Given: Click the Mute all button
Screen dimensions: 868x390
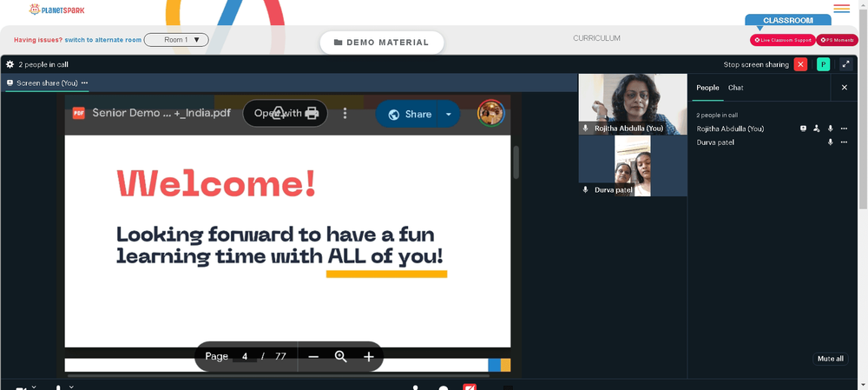Looking at the screenshot, I should 831,359.
